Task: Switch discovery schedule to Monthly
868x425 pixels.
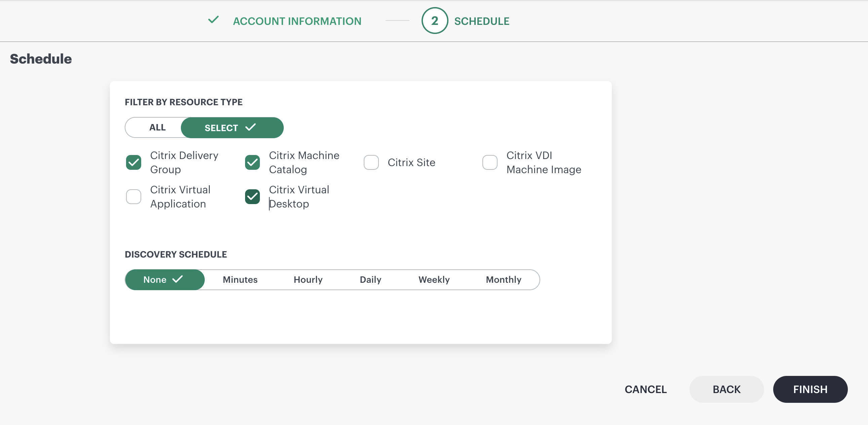Action: click(x=503, y=280)
